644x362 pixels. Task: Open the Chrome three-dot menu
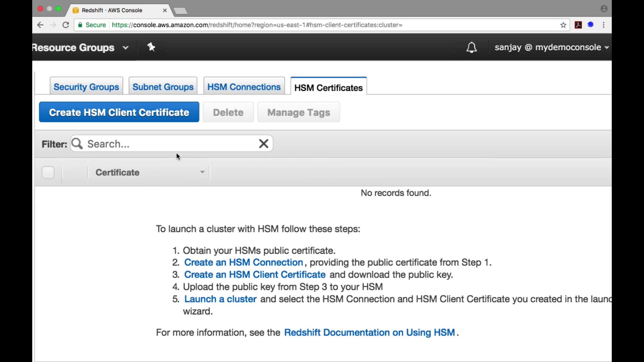coord(603,25)
